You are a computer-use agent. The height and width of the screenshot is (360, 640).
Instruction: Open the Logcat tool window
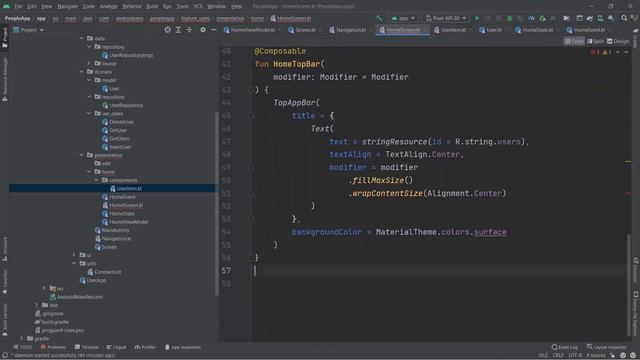click(x=117, y=347)
